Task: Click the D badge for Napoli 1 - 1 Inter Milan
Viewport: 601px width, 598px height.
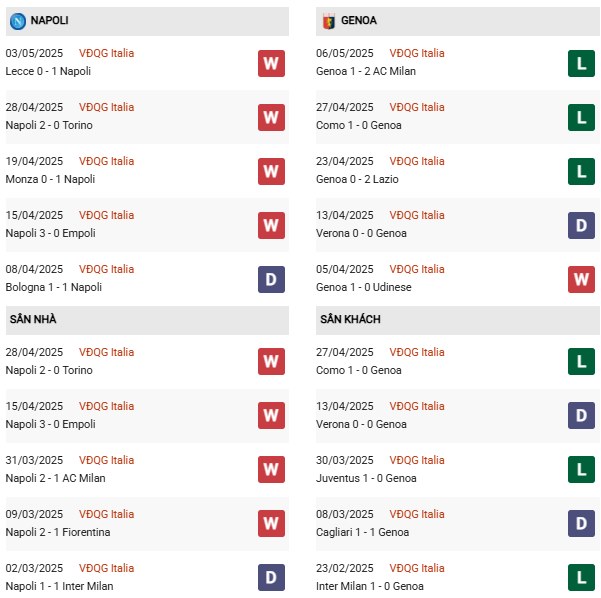Action: point(271,577)
